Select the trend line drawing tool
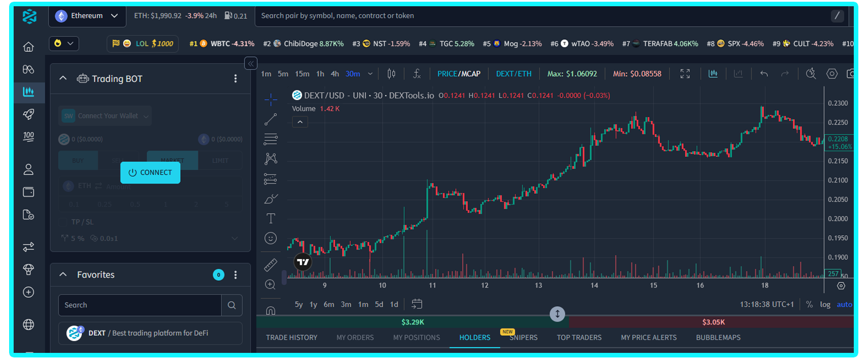 click(271, 119)
